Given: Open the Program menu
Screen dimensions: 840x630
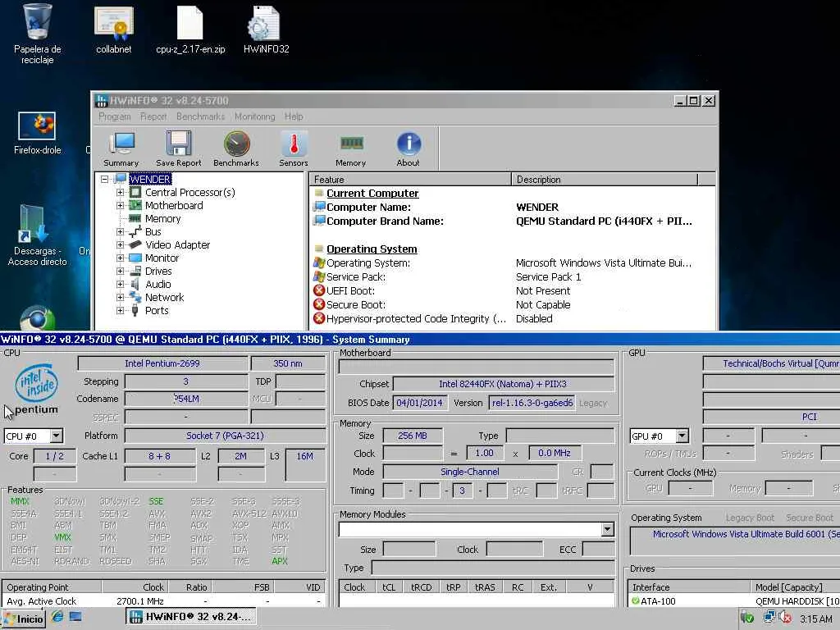Looking at the screenshot, I should [115, 116].
